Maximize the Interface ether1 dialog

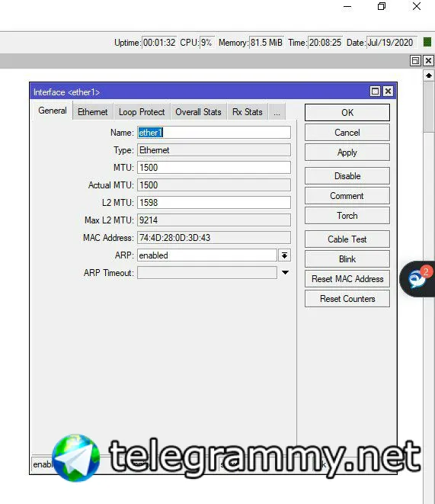(375, 91)
